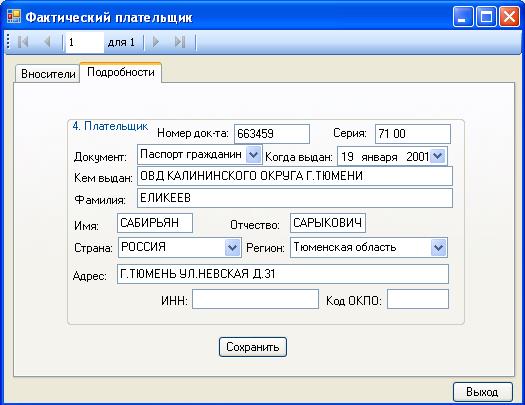Focus the empty ИНН field
The image size is (525, 405).
[x=255, y=299]
